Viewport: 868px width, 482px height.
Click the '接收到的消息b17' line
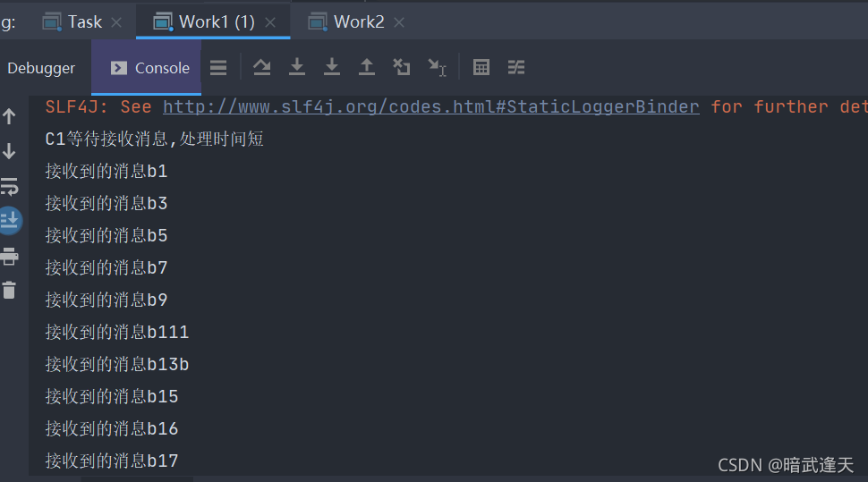(111, 460)
